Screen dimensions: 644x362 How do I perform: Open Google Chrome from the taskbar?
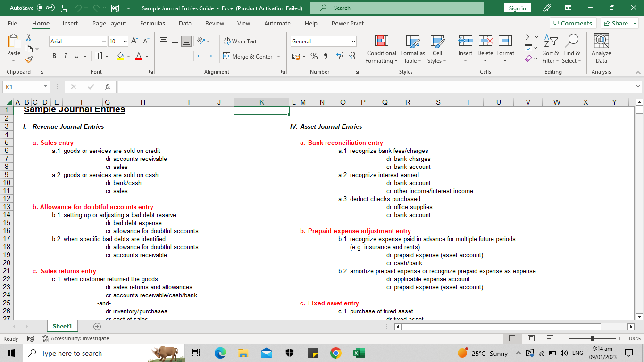(x=336, y=353)
